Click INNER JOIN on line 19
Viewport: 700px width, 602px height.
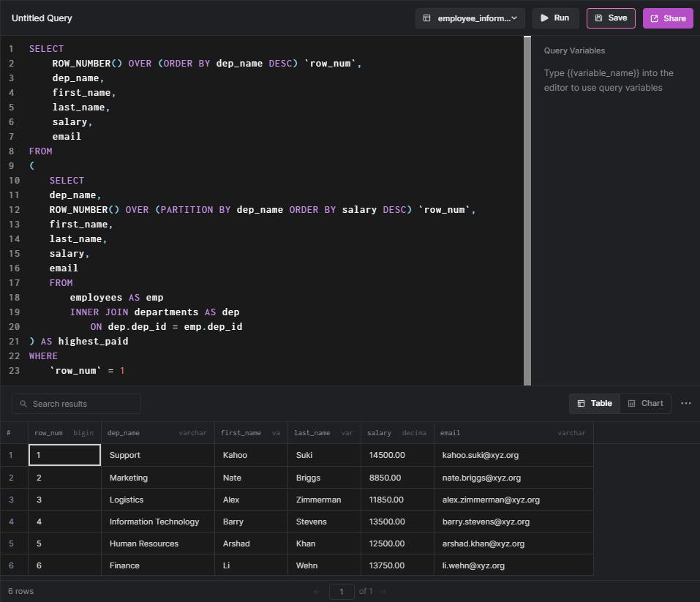point(99,312)
